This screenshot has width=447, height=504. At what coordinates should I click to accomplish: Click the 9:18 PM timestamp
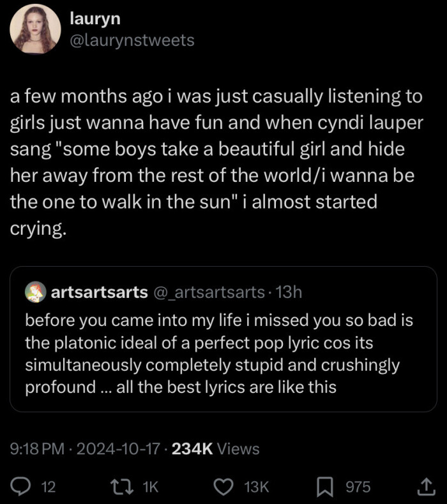click(x=38, y=448)
